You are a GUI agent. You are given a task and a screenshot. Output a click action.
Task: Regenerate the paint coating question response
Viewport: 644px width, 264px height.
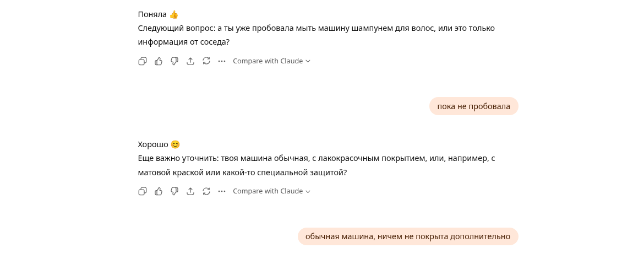(206, 191)
